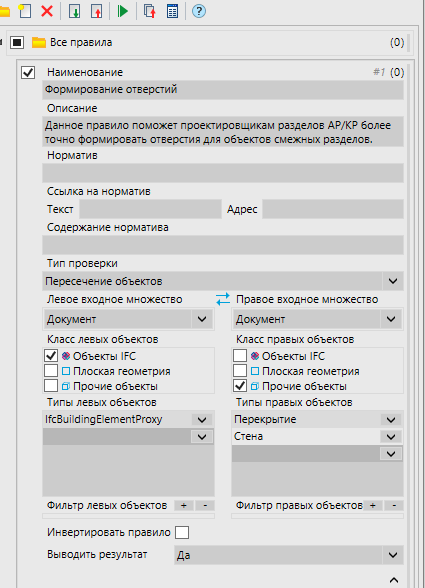
Task: Click the empty 'Норматив' field
Action: pos(223,172)
